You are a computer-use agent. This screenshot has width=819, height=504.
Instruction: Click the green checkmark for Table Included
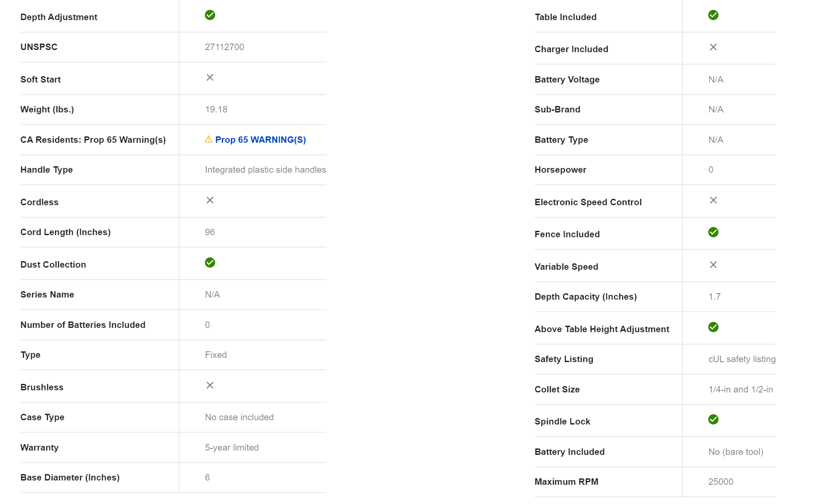[713, 15]
